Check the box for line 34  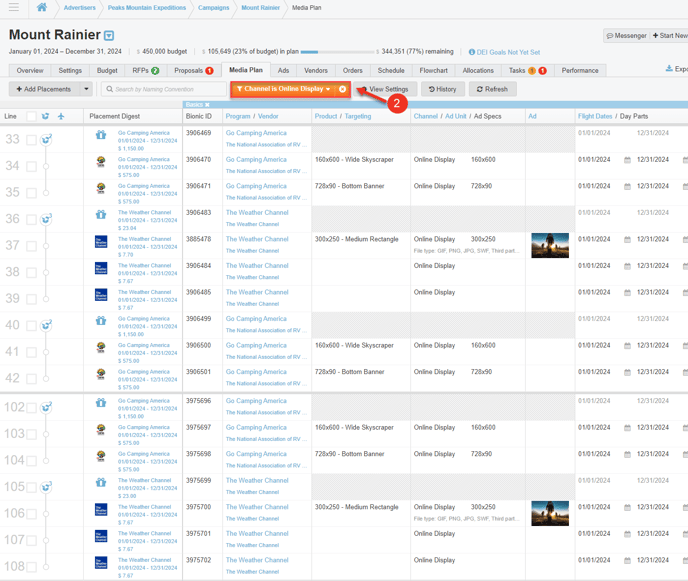(31, 166)
